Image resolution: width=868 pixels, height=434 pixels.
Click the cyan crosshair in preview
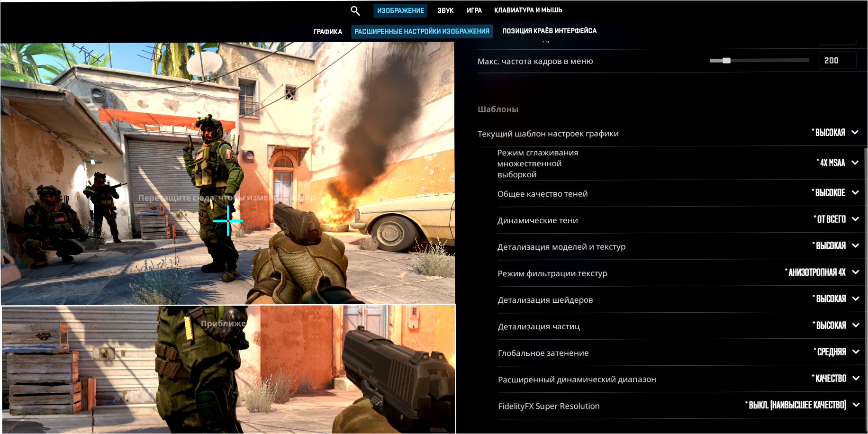click(x=228, y=221)
